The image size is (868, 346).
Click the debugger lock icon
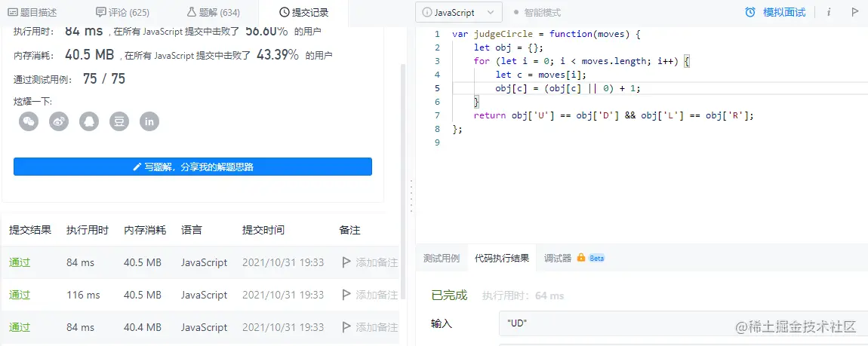[580, 258]
